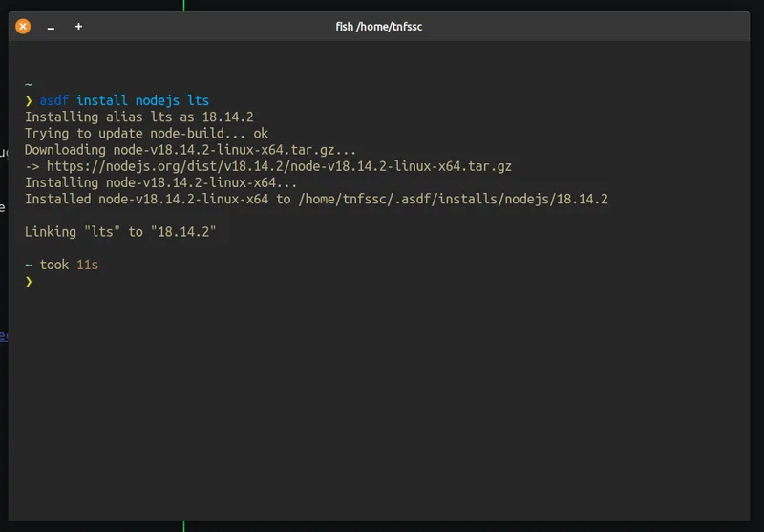
Task: Click the line 'Installing node-v18.14.2-linux-x64...'
Action: point(161,182)
